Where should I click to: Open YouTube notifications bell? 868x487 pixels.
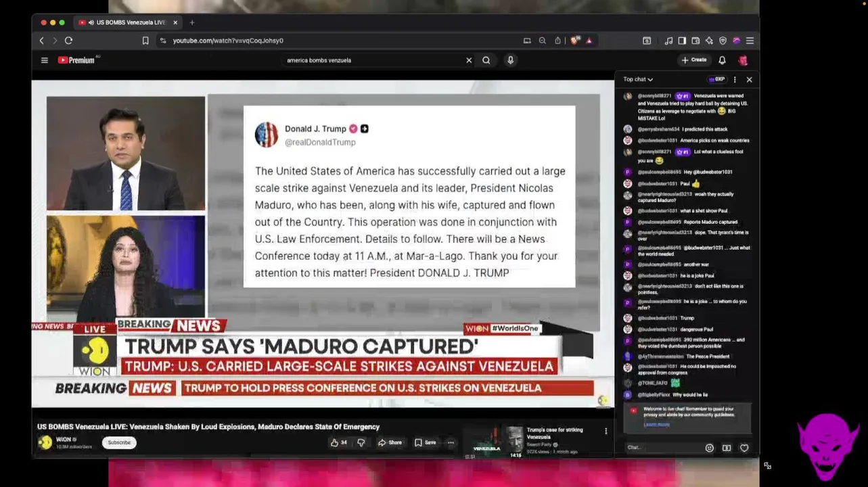[x=722, y=60]
